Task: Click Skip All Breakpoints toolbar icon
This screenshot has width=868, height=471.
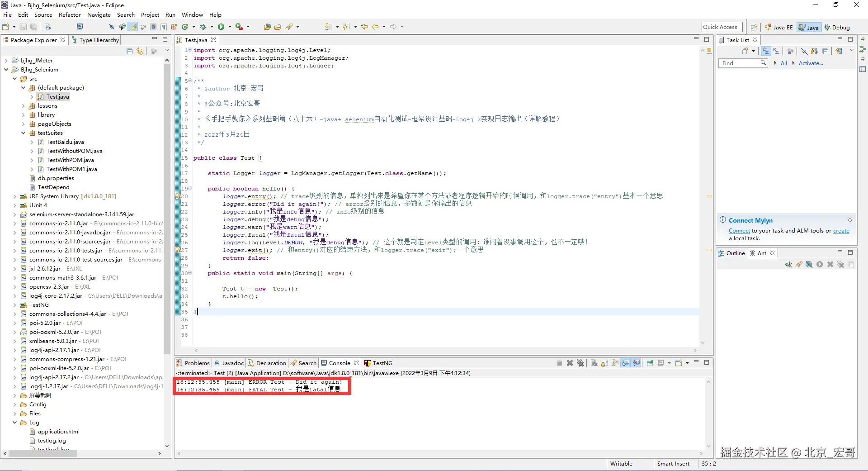Action: point(111,27)
